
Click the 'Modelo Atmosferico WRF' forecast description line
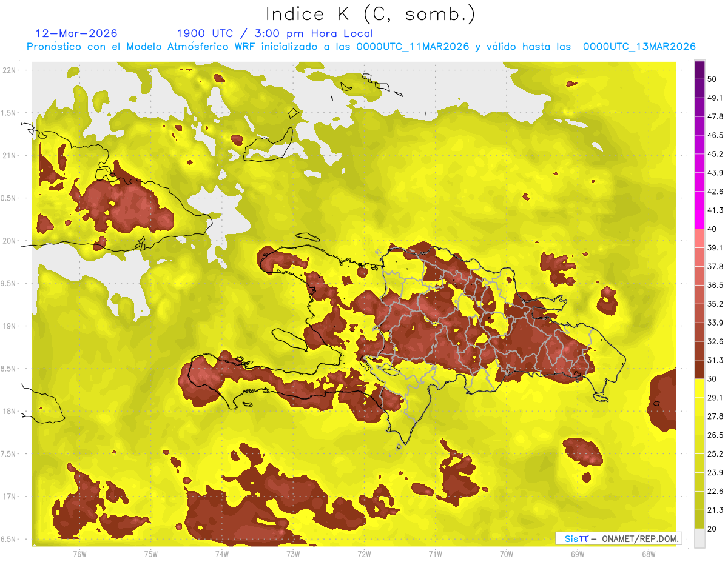click(361, 47)
